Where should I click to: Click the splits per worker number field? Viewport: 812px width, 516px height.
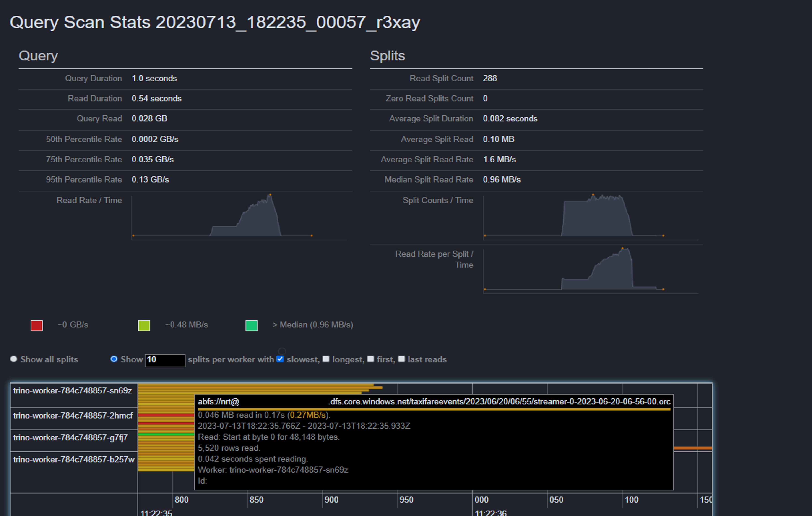[165, 360]
